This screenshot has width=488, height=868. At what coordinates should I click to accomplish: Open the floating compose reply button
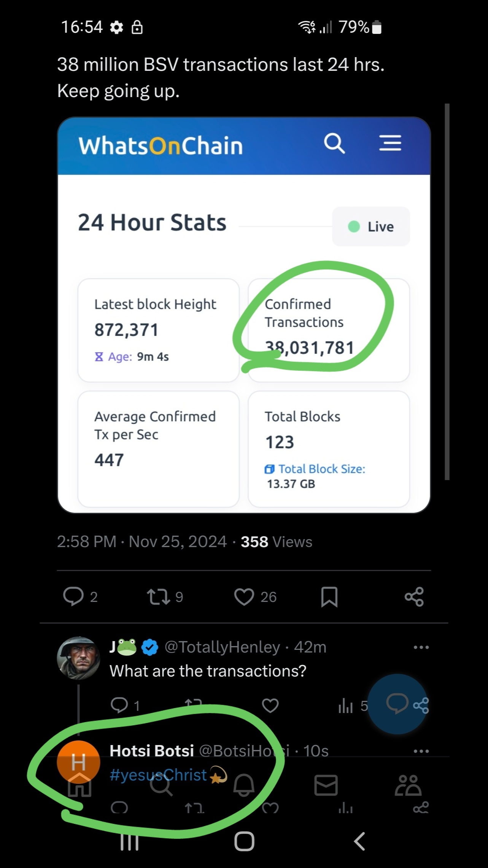pos(397,704)
